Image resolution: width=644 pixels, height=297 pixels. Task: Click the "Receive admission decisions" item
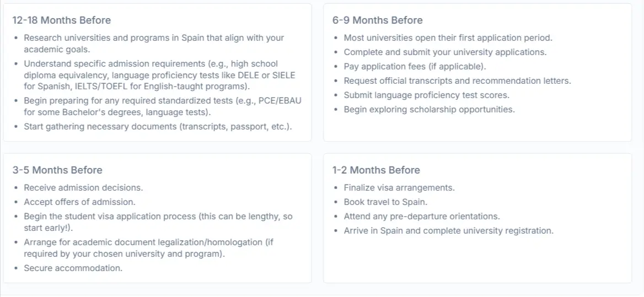pos(83,188)
